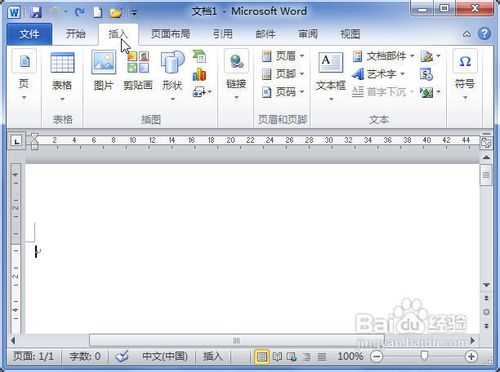Click the vertical scrollbar thumb
The width and height of the screenshot is (500, 372).
(x=486, y=175)
